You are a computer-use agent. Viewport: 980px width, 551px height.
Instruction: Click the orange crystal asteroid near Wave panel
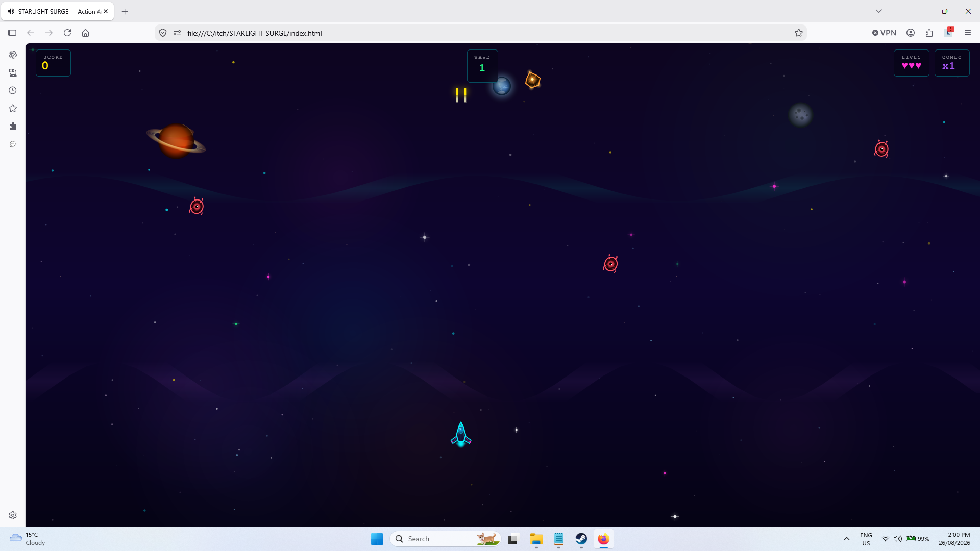tap(532, 80)
